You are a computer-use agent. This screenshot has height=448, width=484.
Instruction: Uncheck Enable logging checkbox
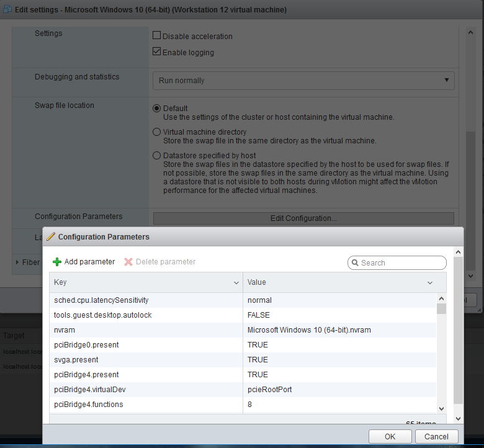156,52
